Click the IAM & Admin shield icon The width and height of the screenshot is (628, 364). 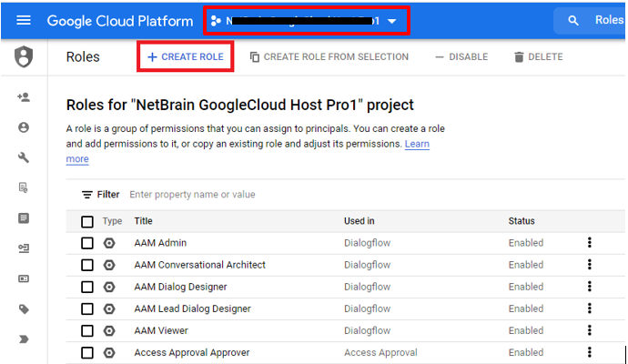(x=24, y=56)
